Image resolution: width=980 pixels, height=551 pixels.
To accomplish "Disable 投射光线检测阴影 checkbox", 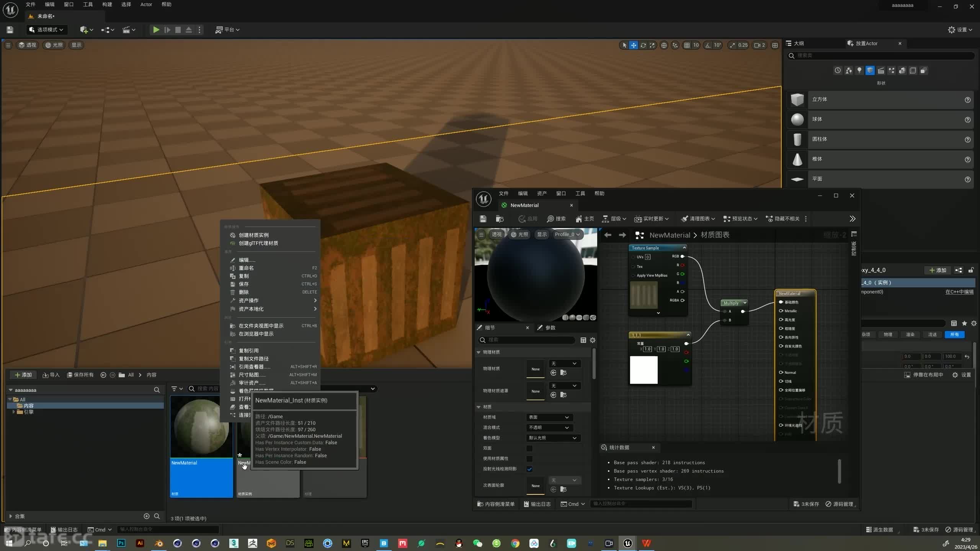I will [529, 469].
